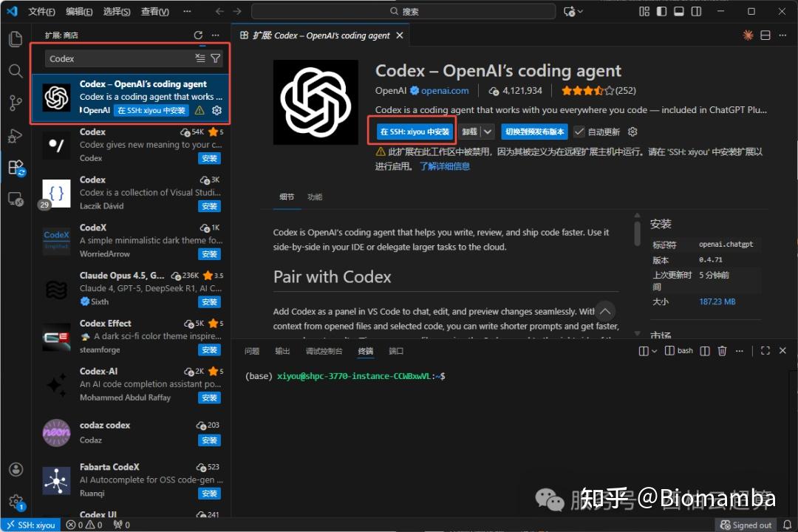The image size is (798, 532).
Task: Install the Fabarta CodeX extension
Action: pyautogui.click(x=209, y=494)
